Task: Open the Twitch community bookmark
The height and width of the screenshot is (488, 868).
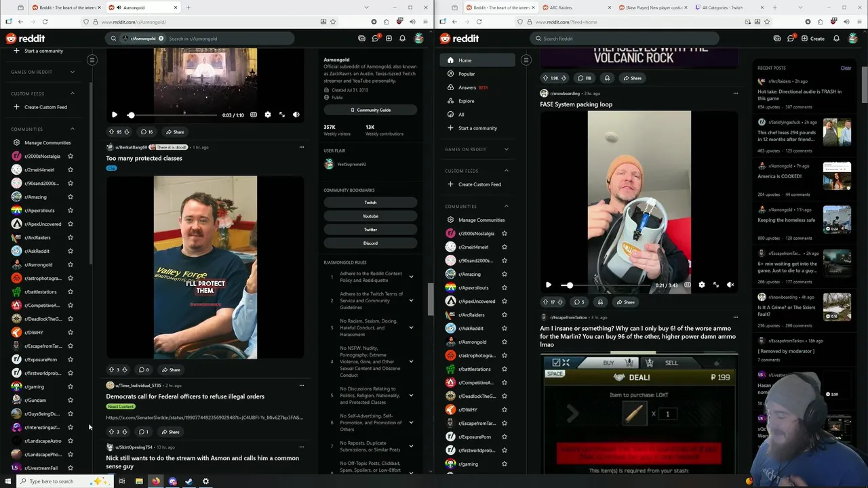Action: click(370, 203)
